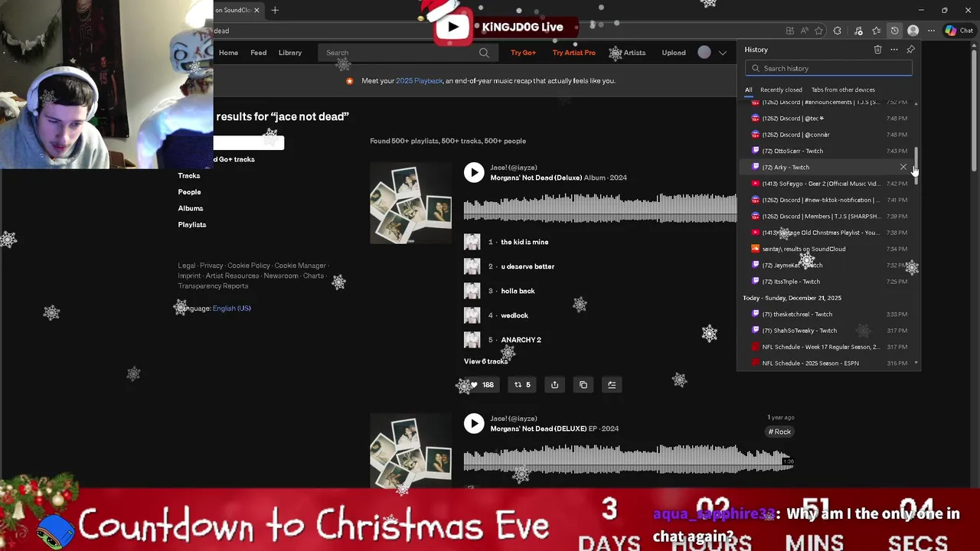
Task: Play Morgans' Not Dead (Deluxe) Album 2024
Action: [474, 172]
